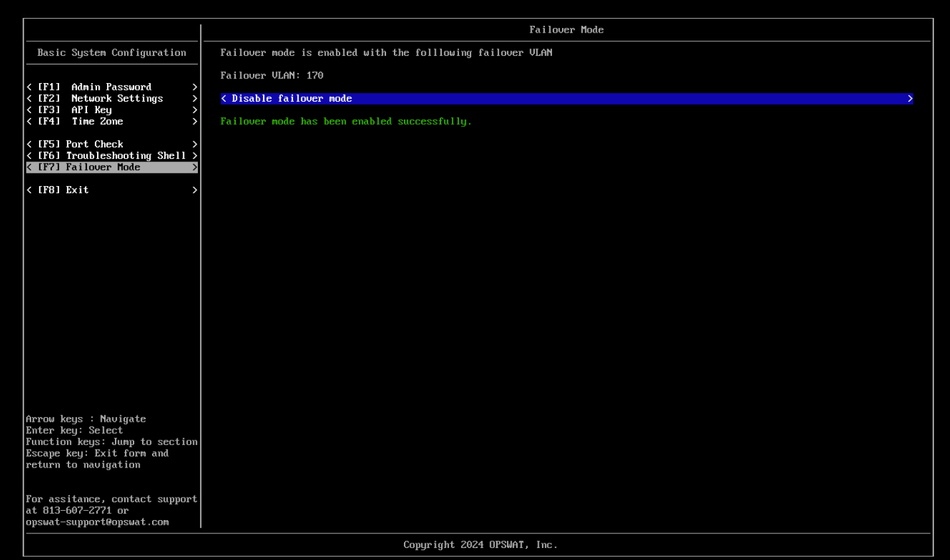Click right chevron beside Network Settings
The image size is (950, 560).
pos(195,98)
